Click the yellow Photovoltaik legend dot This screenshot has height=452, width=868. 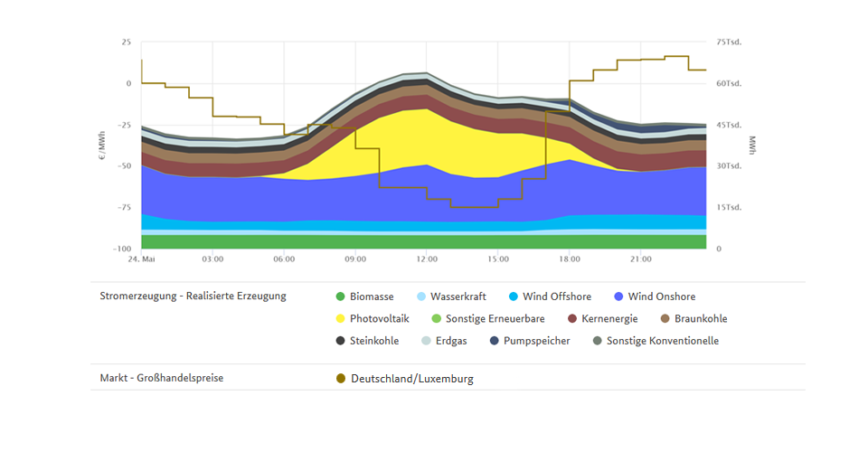tap(341, 319)
